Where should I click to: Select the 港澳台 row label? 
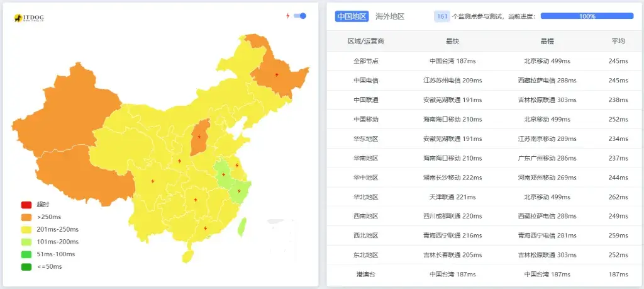click(x=366, y=274)
